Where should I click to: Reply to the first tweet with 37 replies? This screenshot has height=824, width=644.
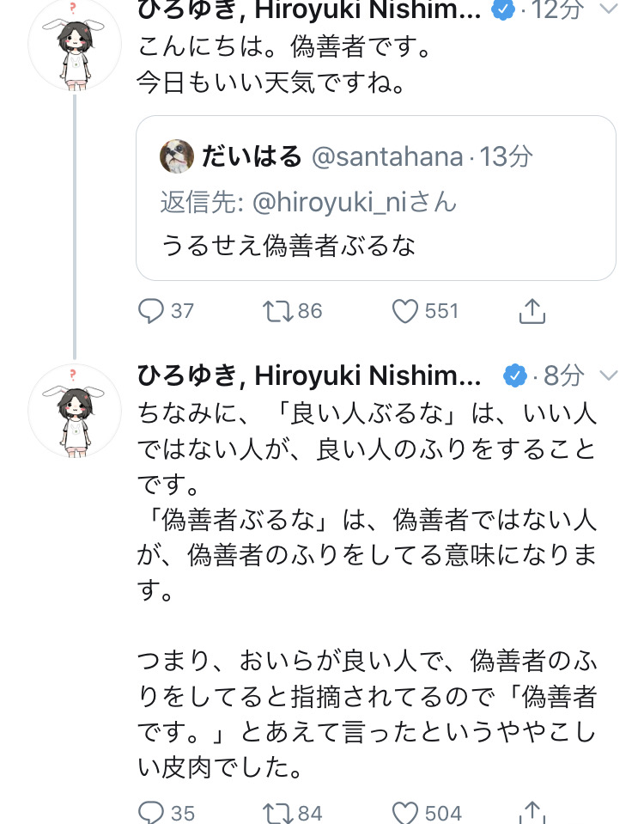(x=151, y=310)
